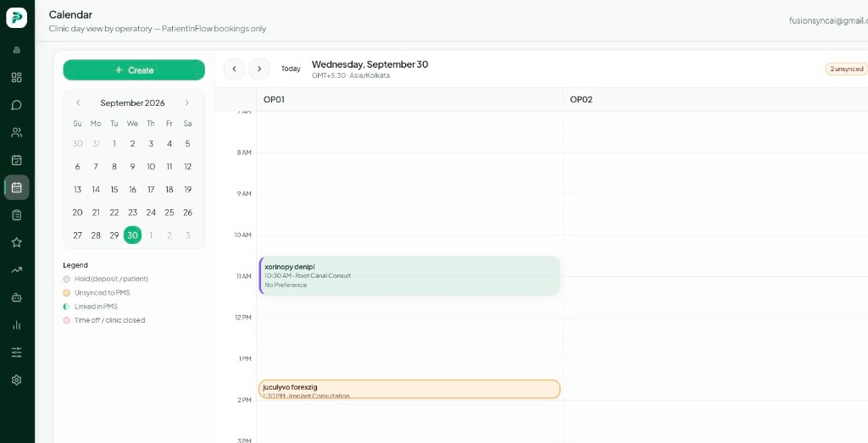Image resolution: width=868 pixels, height=443 pixels.
Task: Go to next day using right chevron
Action: coord(259,69)
